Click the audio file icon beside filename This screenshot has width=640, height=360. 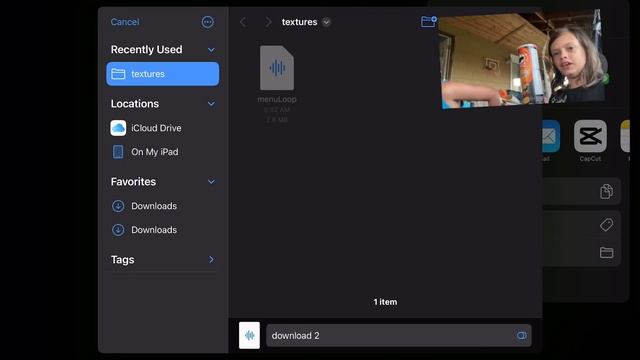(x=249, y=336)
